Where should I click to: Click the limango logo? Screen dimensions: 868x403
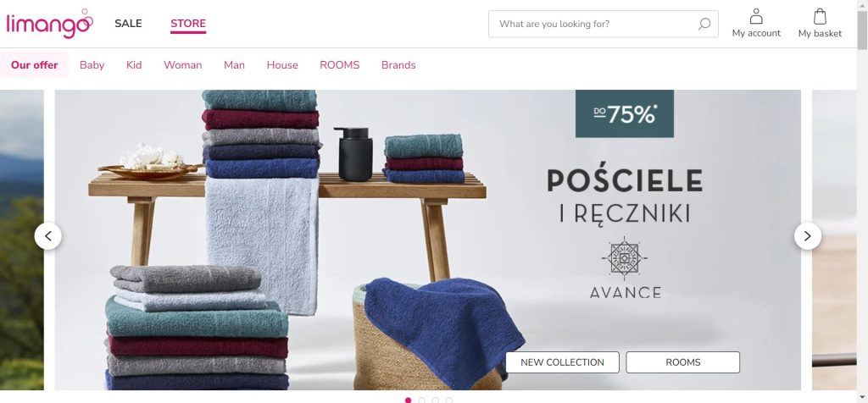click(x=50, y=24)
